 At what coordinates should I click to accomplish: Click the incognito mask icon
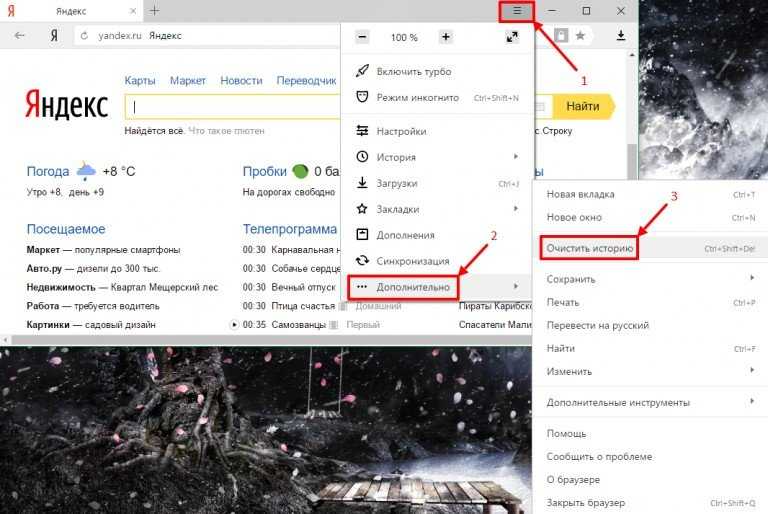coord(362,97)
